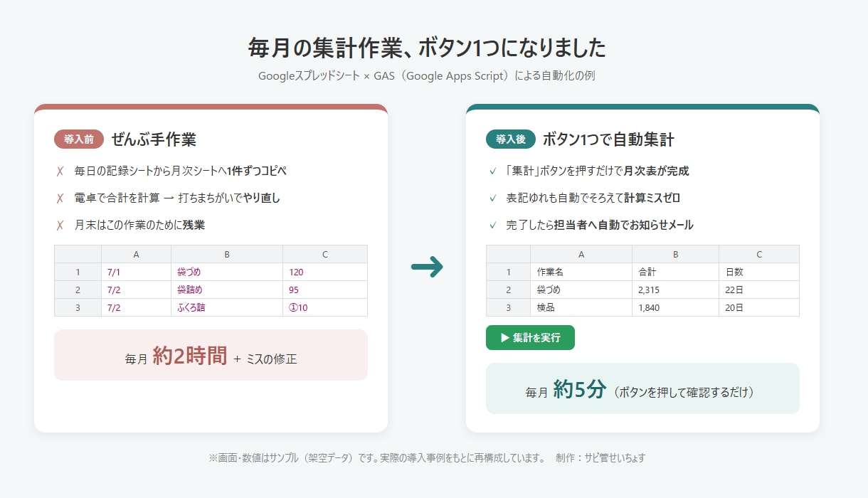The image size is (868, 498).
Task: Click the text + ミスの修正
Action: (x=265, y=359)
